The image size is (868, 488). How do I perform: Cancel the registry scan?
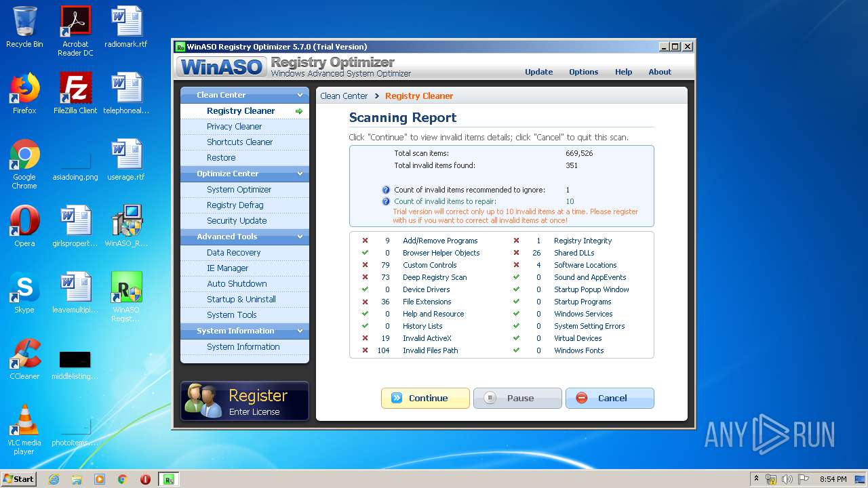point(610,398)
